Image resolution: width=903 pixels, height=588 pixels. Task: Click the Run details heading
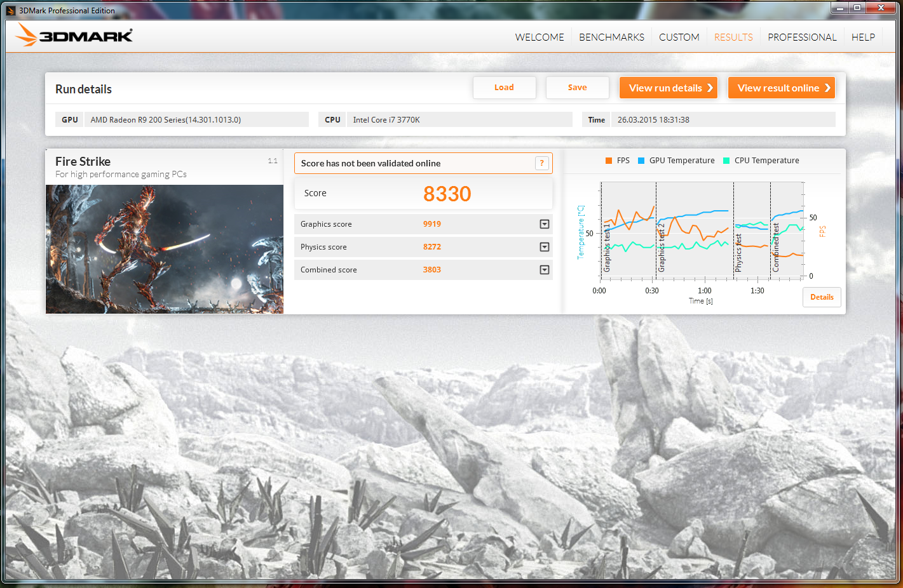click(x=83, y=89)
